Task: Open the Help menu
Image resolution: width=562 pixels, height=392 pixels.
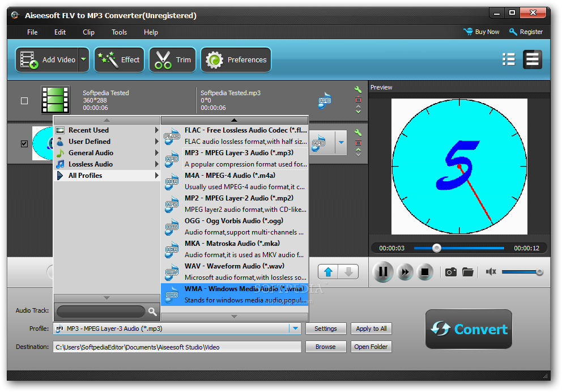Action: pyautogui.click(x=151, y=32)
